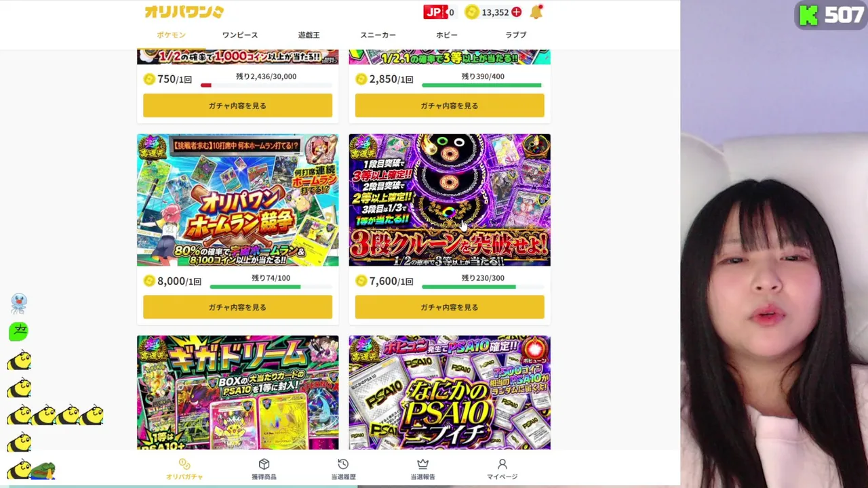Switch to the スニーカー tab
This screenshot has width=868, height=488.
378,35
